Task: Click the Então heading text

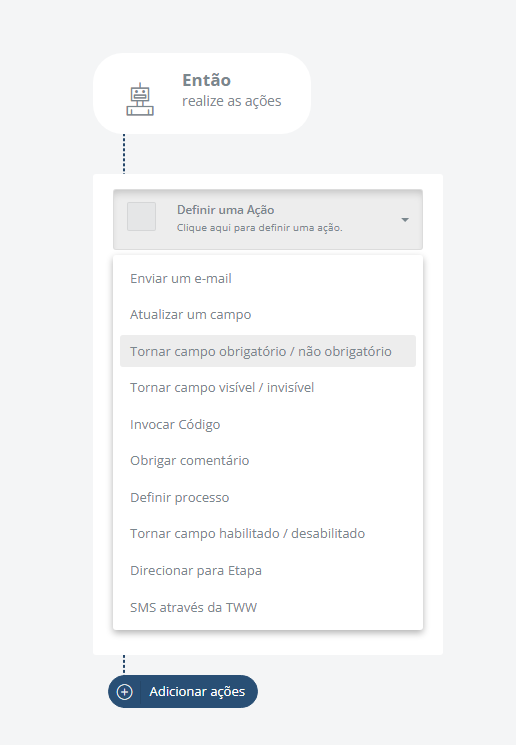Action: 207,80
